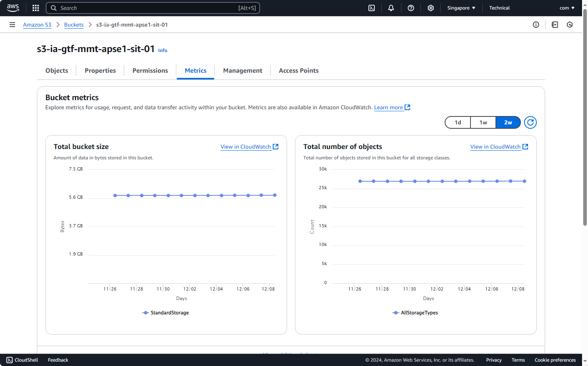Open the hexagon settings icon
This screenshot has width=588, height=366.
[570, 25]
